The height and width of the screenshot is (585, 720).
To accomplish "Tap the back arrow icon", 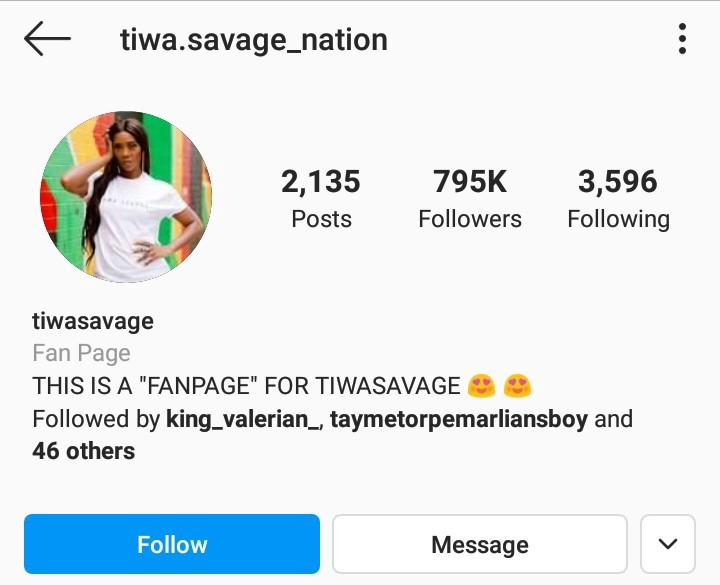I will pos(47,39).
